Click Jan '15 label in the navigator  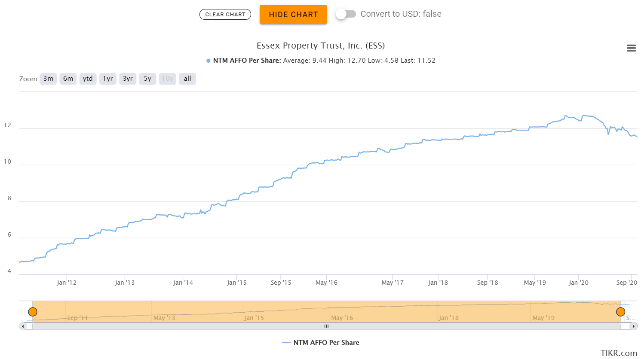pyautogui.click(x=254, y=318)
